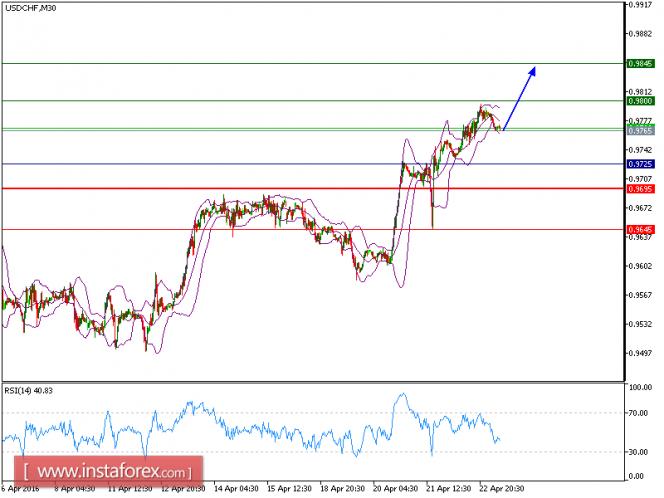Click the USDCHF,M30 chart title
This screenshot has height=498, width=664.
coord(30,8)
